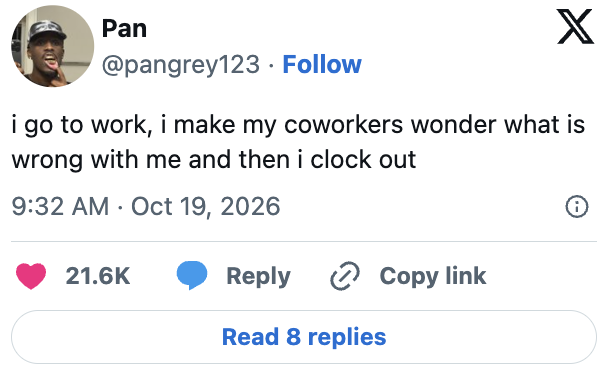Image resolution: width=612 pixels, height=386 pixels.
Task: Open the Read 8 replies button
Action: tap(304, 337)
